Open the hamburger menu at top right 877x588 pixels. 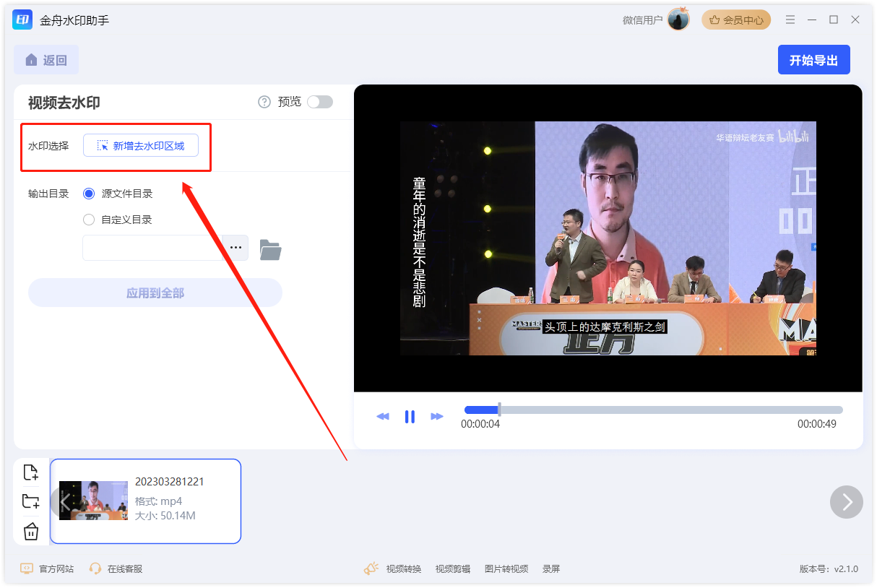click(790, 20)
